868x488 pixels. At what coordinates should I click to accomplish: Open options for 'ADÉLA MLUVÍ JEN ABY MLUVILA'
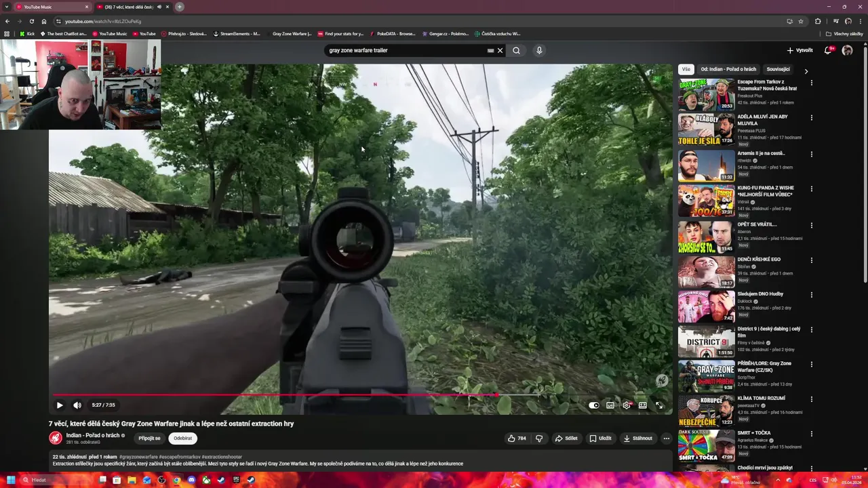point(812,118)
